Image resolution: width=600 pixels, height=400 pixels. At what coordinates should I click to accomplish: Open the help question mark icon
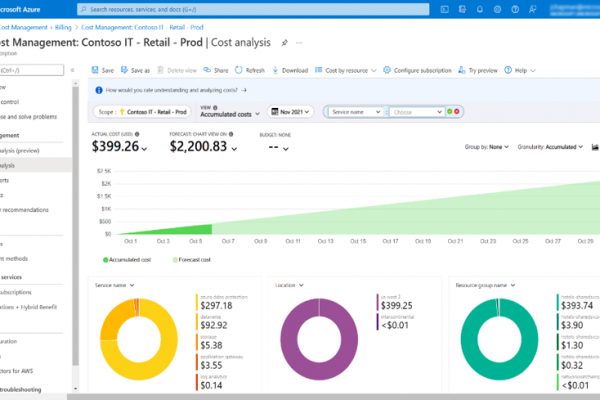(x=515, y=10)
